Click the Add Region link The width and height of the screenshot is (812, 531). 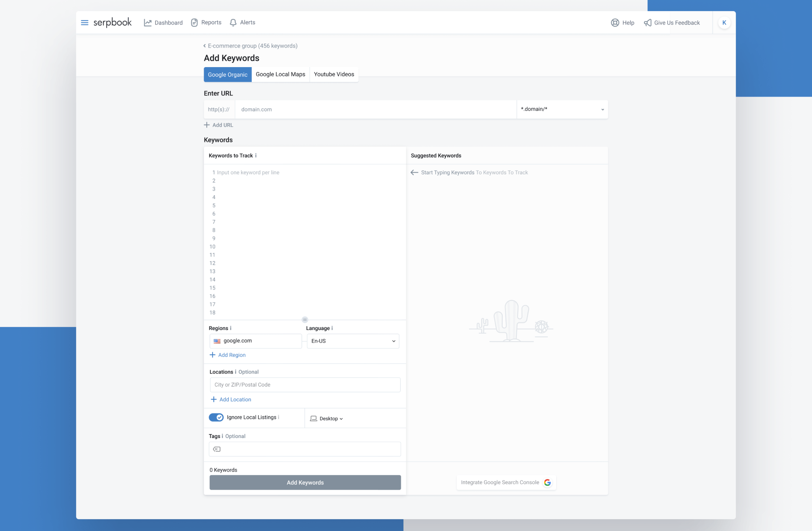[228, 355]
